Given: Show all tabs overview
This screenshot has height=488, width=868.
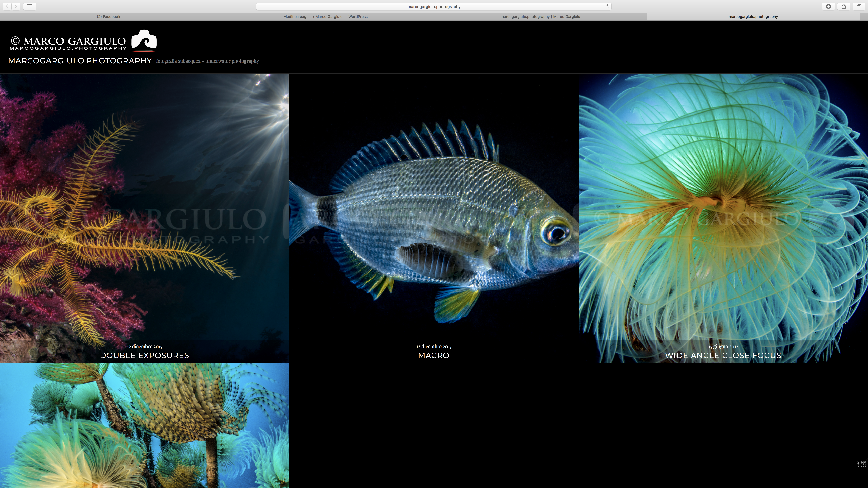Looking at the screenshot, I should (x=859, y=6).
